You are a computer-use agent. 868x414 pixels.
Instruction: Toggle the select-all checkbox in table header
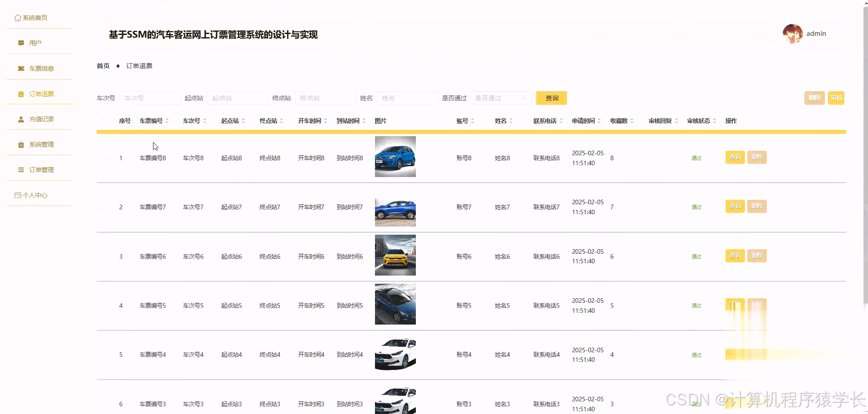point(102,120)
